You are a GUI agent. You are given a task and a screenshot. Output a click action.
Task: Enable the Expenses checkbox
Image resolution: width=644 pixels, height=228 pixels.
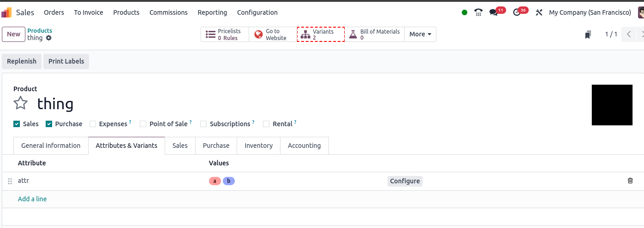[93, 124]
